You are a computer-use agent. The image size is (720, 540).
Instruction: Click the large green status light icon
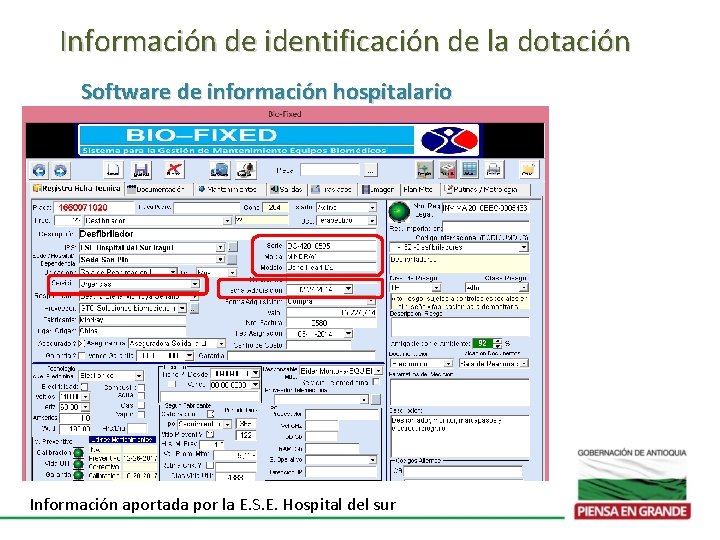(x=399, y=212)
